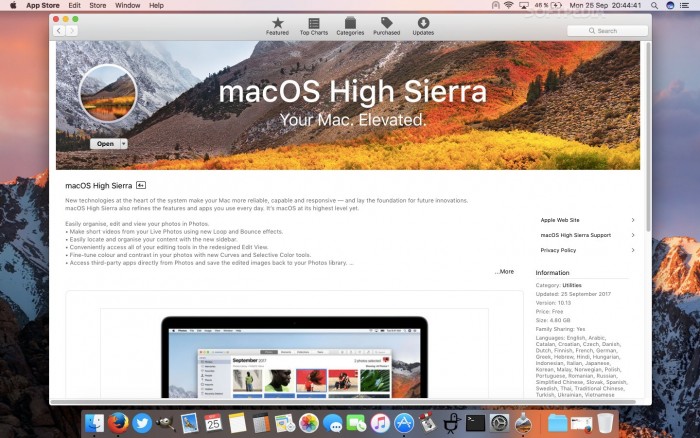Open System Preferences gear in the Dock
Image resolution: width=700 pixels, height=438 pixels.
click(x=499, y=423)
